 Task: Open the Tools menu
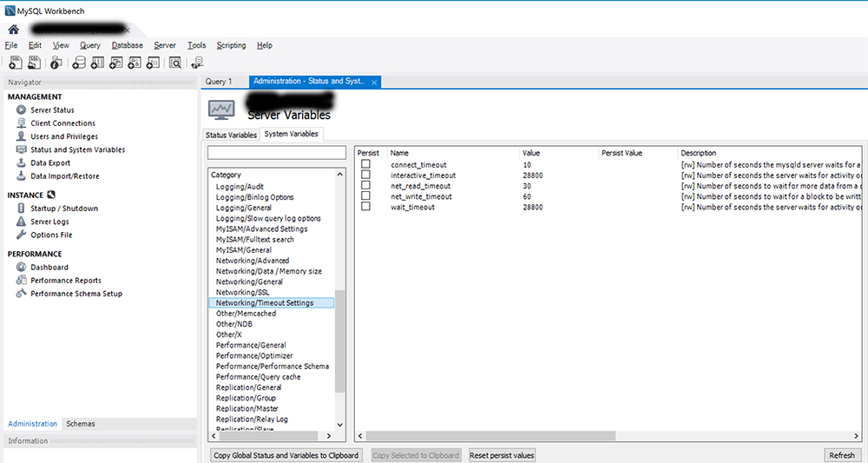coord(196,45)
